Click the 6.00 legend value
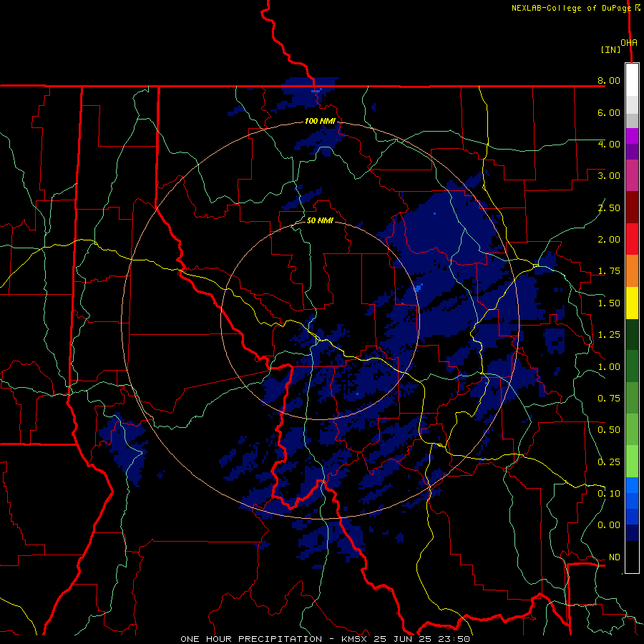The image size is (644, 644). point(609,112)
